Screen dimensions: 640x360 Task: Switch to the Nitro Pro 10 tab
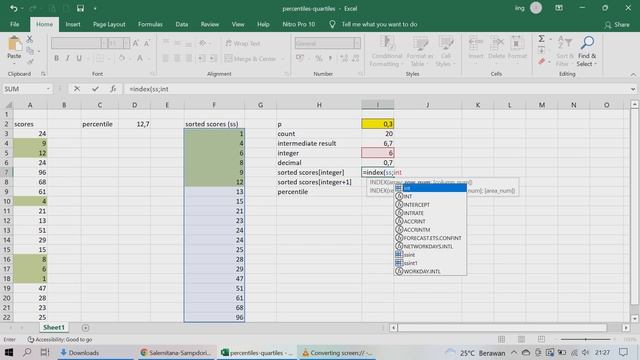pyautogui.click(x=298, y=24)
